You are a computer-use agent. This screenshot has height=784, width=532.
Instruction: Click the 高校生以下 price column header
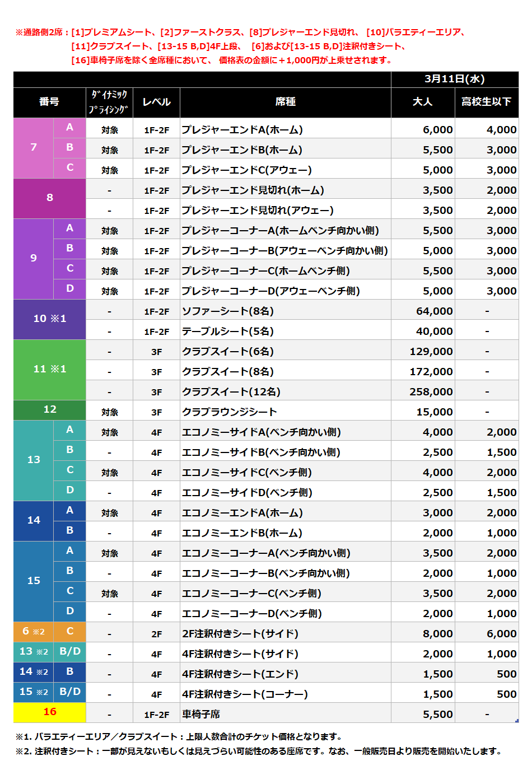click(486, 102)
